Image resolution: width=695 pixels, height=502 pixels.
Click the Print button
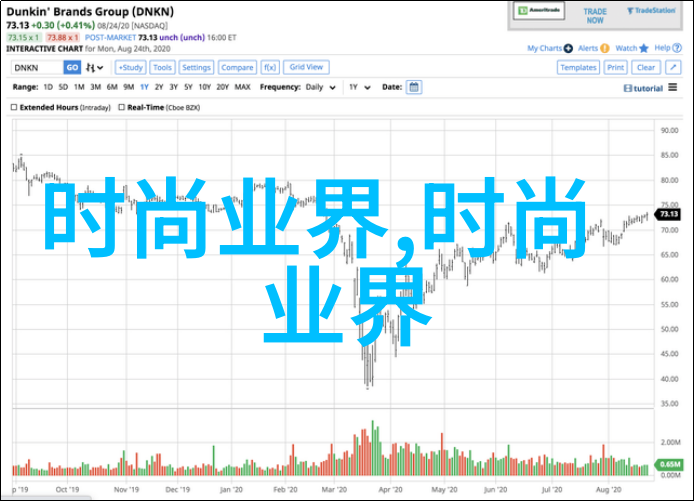click(x=616, y=67)
